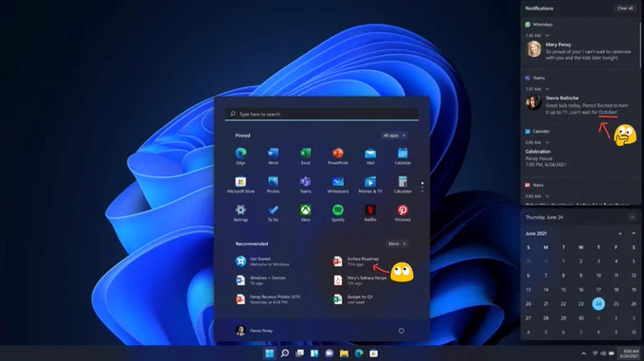This screenshot has height=361, width=644.
Task: Open Mary's Baklava Recipe PDF
Action: (x=360, y=280)
